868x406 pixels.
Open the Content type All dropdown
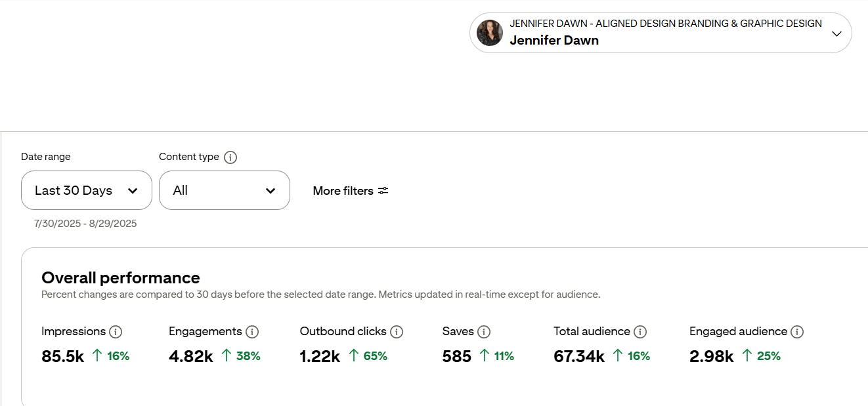click(225, 190)
